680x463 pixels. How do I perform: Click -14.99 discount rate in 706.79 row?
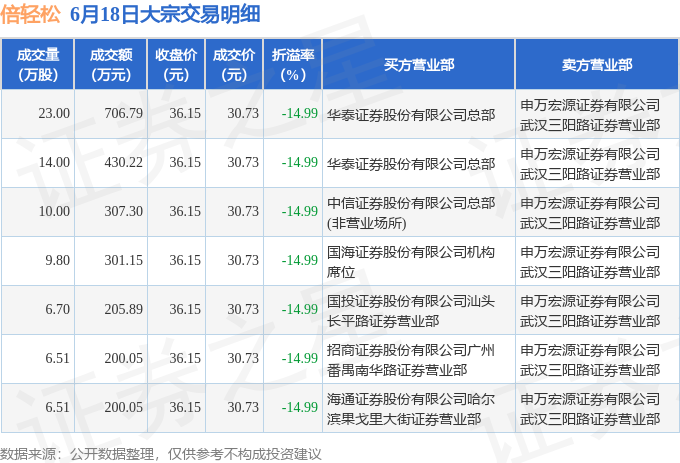point(300,114)
